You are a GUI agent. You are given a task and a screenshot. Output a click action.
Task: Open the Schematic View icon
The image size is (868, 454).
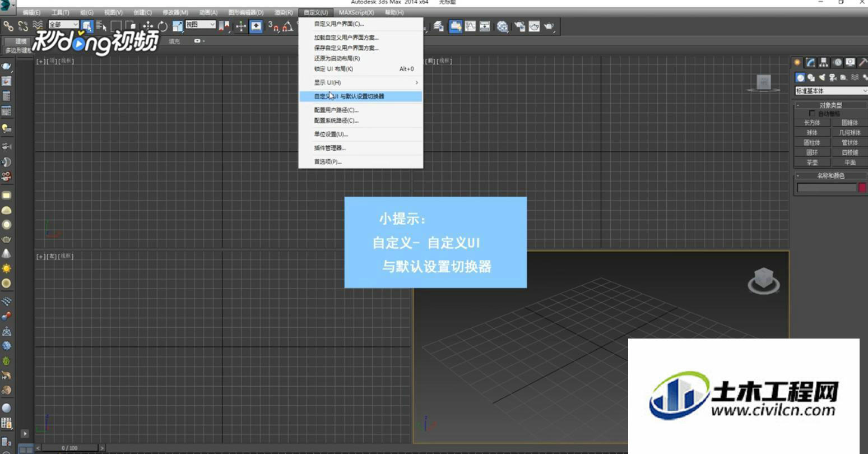485,26
